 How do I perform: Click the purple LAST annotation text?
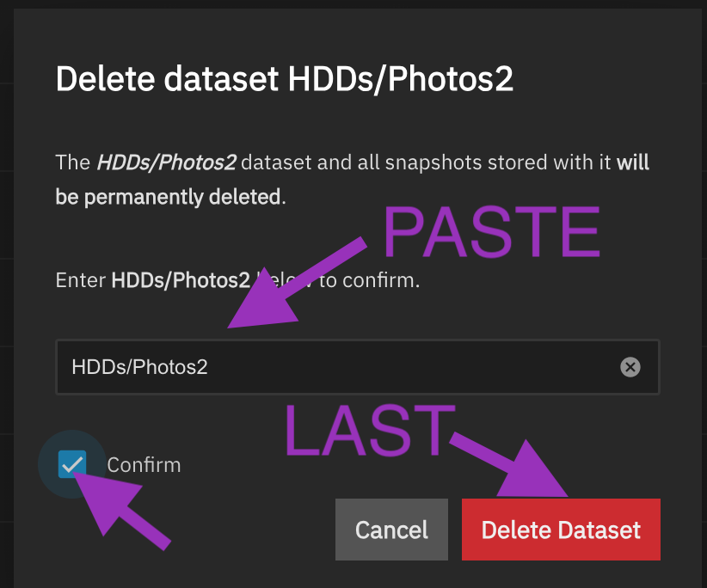click(369, 430)
